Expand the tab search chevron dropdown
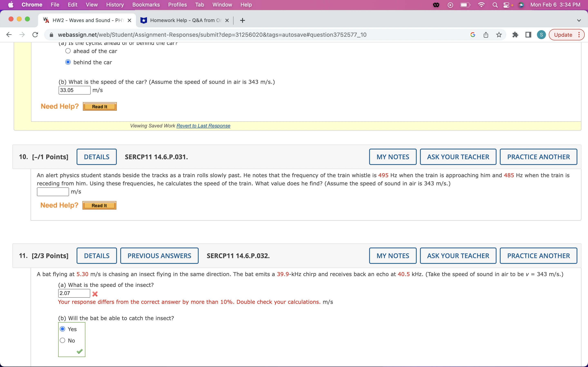This screenshot has width=588, height=367. [579, 20]
